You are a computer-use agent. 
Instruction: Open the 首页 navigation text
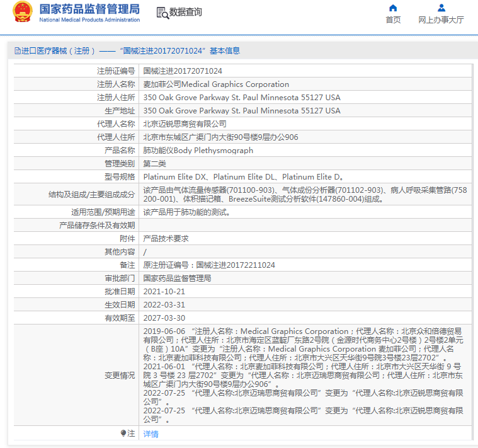pyautogui.click(x=393, y=20)
